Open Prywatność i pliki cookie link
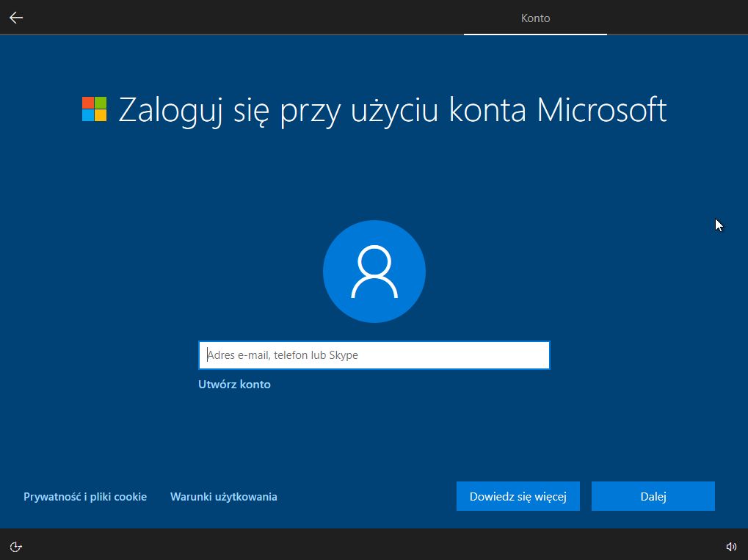This screenshot has width=748, height=560. coord(85,497)
